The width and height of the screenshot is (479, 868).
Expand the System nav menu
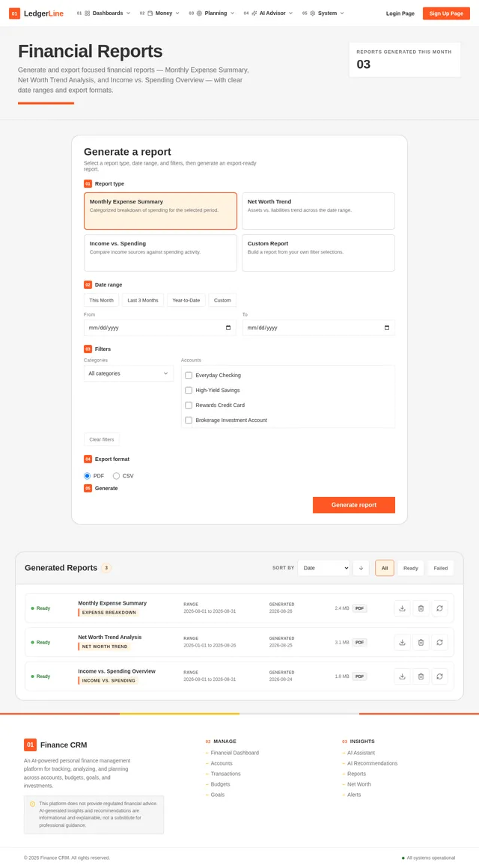[x=323, y=13]
